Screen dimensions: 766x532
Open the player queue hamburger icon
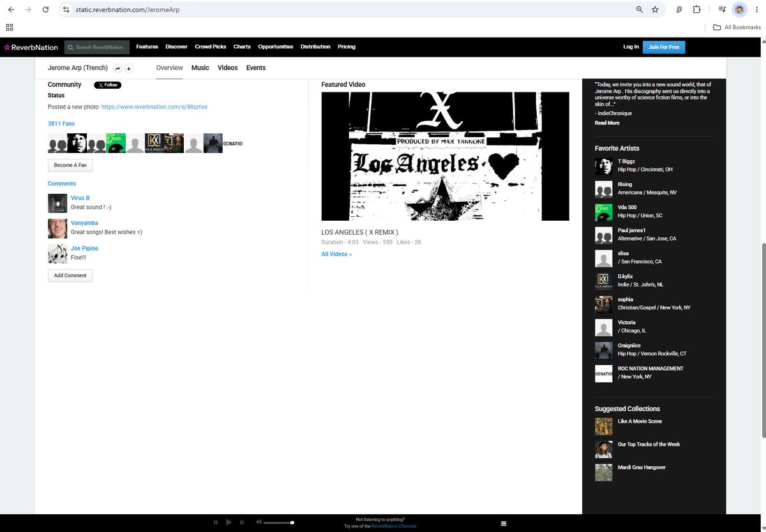click(504, 523)
